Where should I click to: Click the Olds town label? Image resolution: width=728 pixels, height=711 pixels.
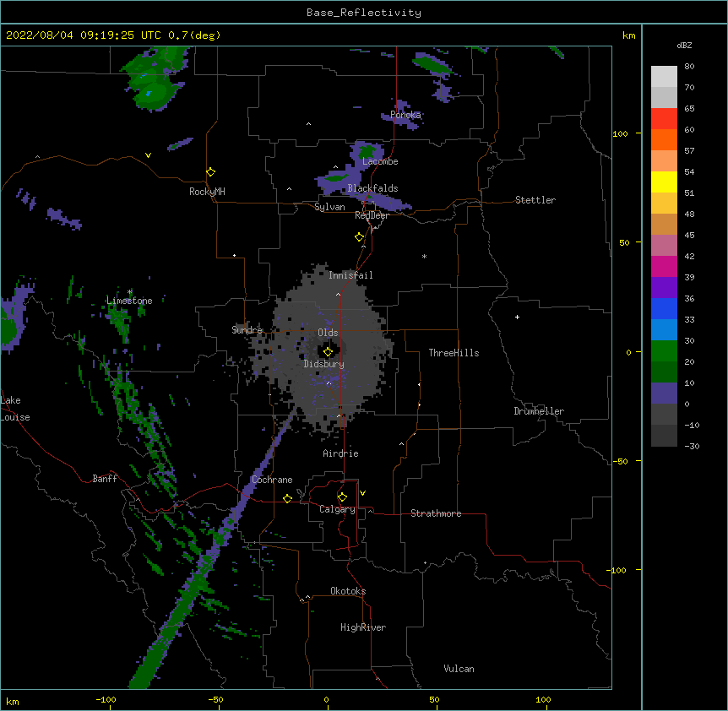click(328, 333)
